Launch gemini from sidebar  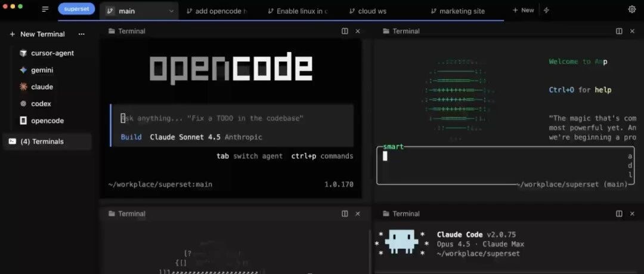coord(42,70)
